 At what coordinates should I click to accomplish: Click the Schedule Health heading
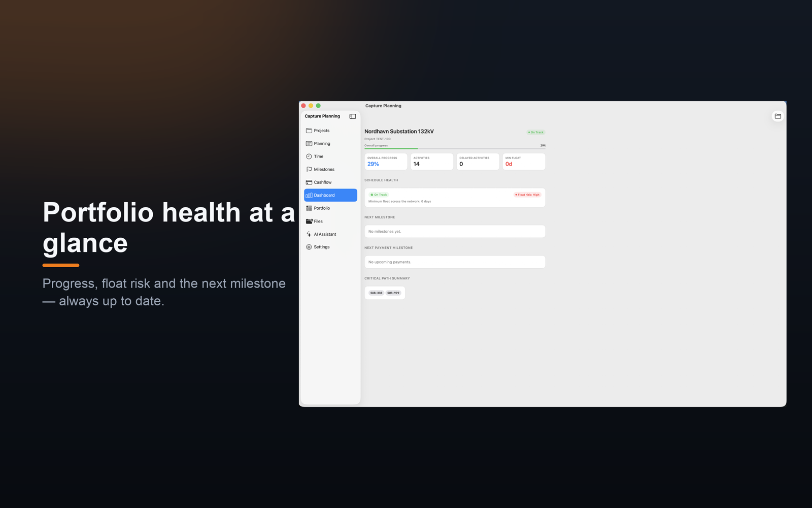[381, 180]
